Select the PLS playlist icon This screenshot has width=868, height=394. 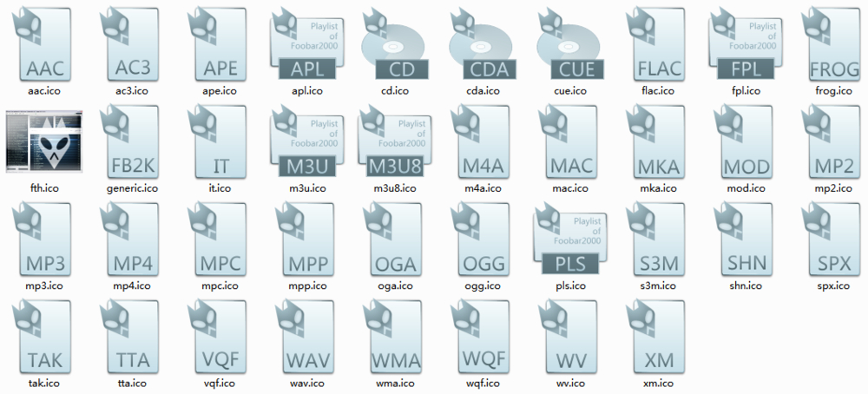coord(570,240)
